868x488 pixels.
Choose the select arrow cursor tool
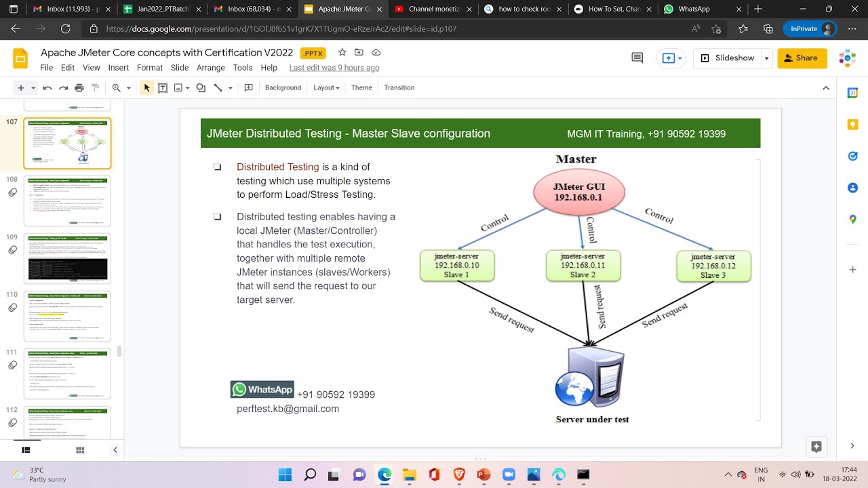click(x=146, y=87)
